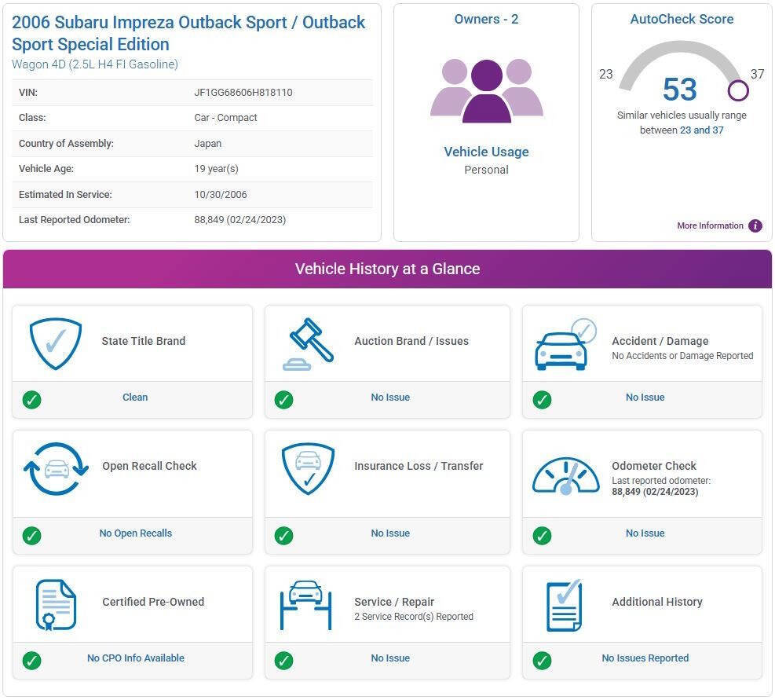The image size is (775, 700).
Task: Click the No Open Recalls link
Action: tap(135, 533)
